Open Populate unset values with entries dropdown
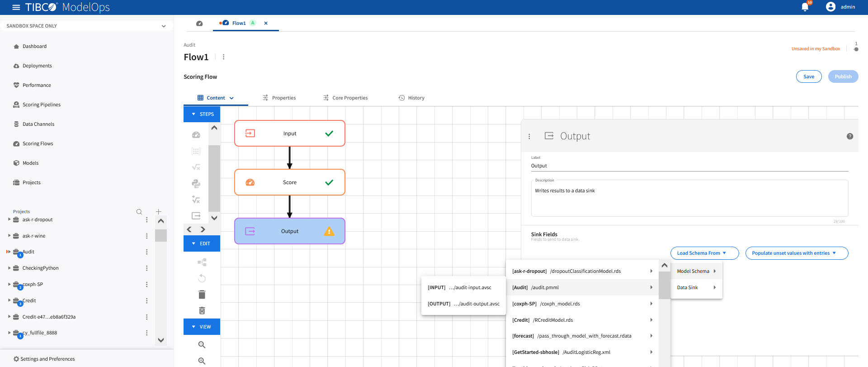868x367 pixels. pyautogui.click(x=797, y=253)
